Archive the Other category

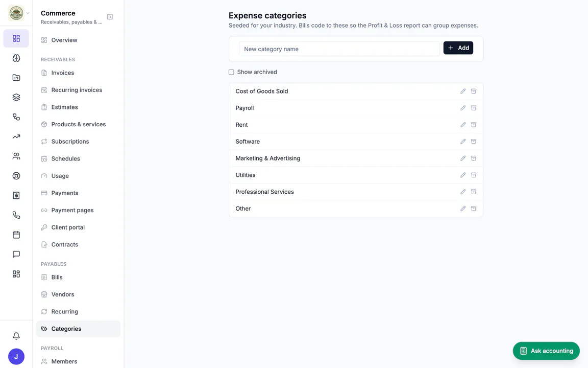(x=474, y=209)
